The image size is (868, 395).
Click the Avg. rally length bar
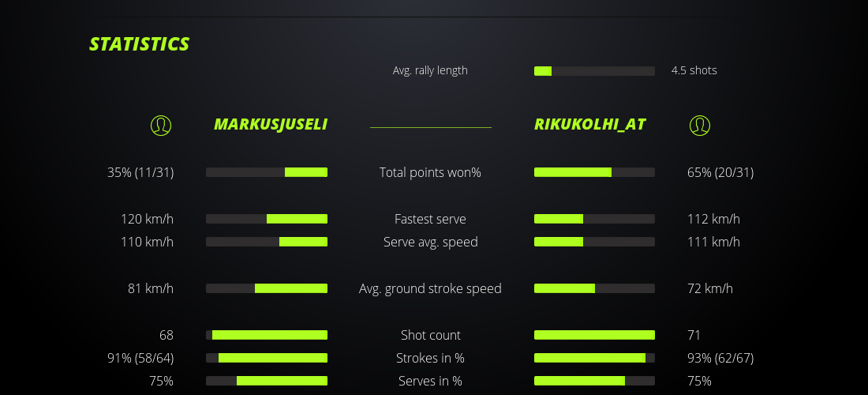point(594,71)
